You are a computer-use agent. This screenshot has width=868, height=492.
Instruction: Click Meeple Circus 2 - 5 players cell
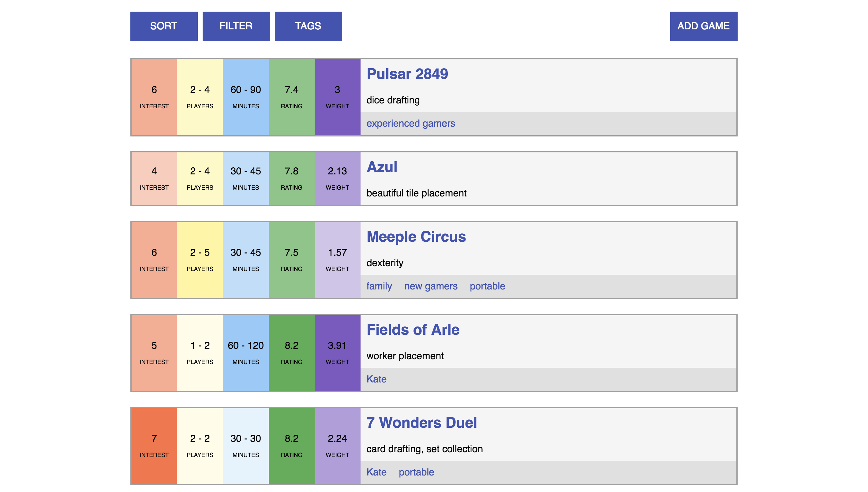200,260
